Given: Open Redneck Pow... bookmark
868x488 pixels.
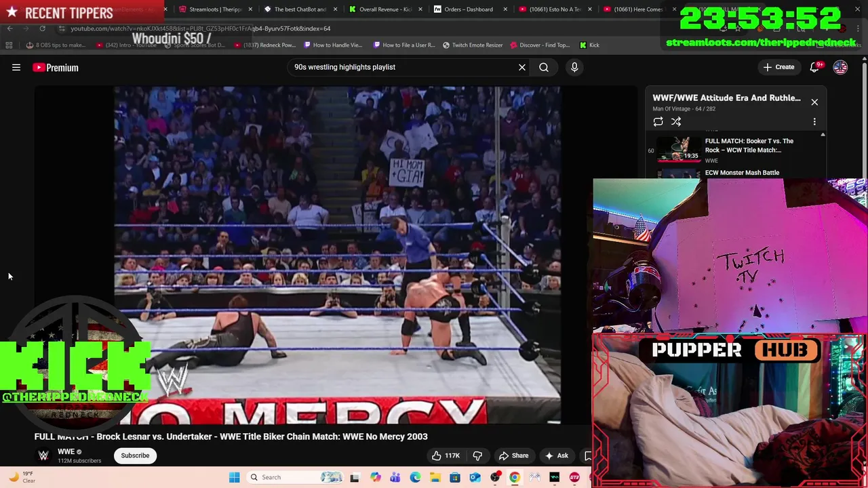Looking at the screenshot, I should point(266,45).
